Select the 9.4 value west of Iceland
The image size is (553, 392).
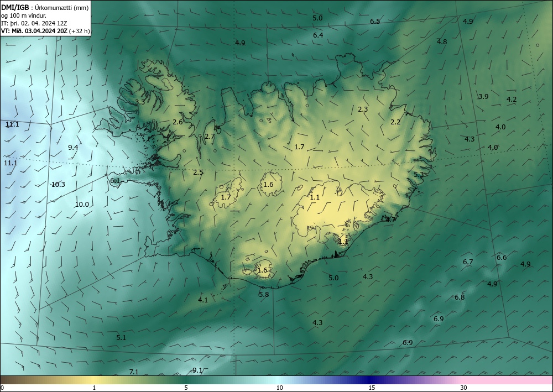[74, 148]
